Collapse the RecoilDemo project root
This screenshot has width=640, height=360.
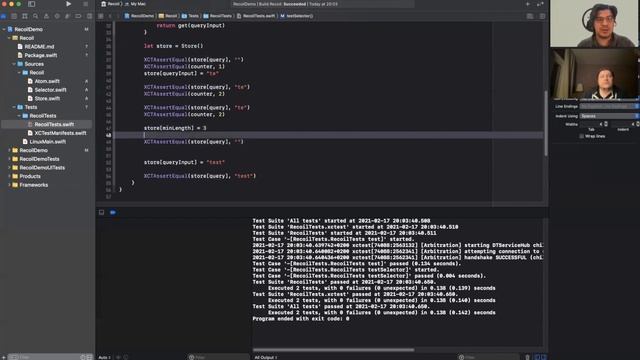pyautogui.click(x=4, y=29)
